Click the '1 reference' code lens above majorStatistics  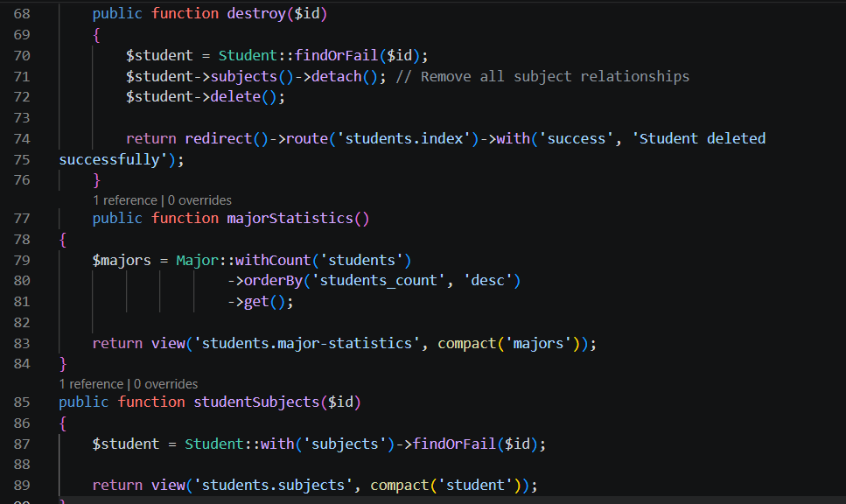coord(124,200)
